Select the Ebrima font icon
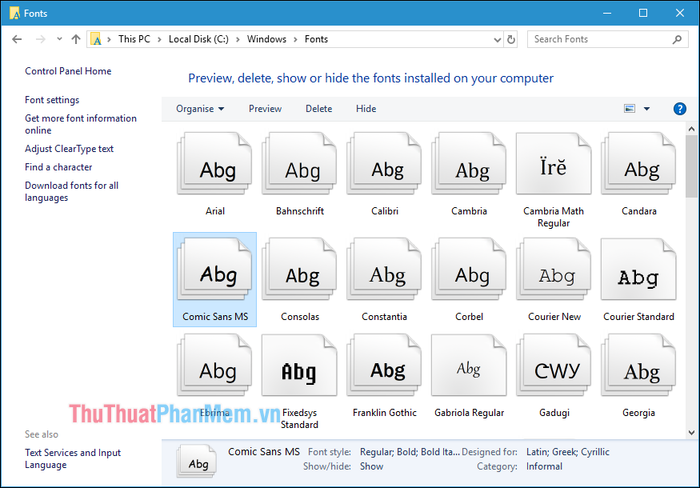The height and width of the screenshot is (488, 700). (215, 365)
